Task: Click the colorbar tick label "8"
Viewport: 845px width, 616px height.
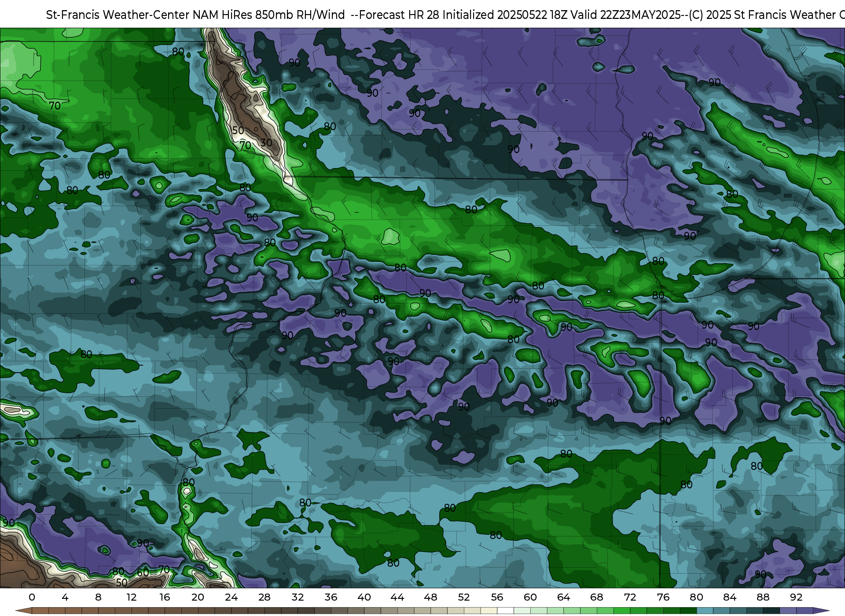Action: tap(98, 597)
